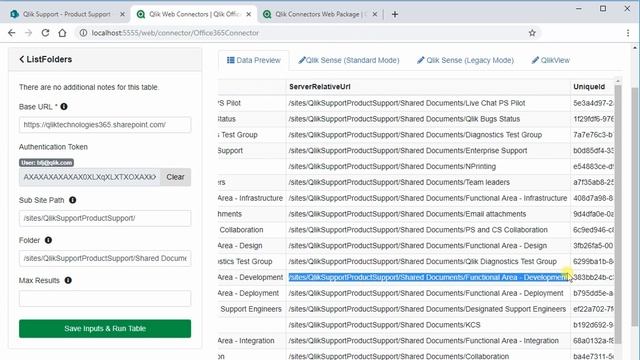Show info tooltip for Base URL
The image size is (640, 360).
[x=64, y=107]
